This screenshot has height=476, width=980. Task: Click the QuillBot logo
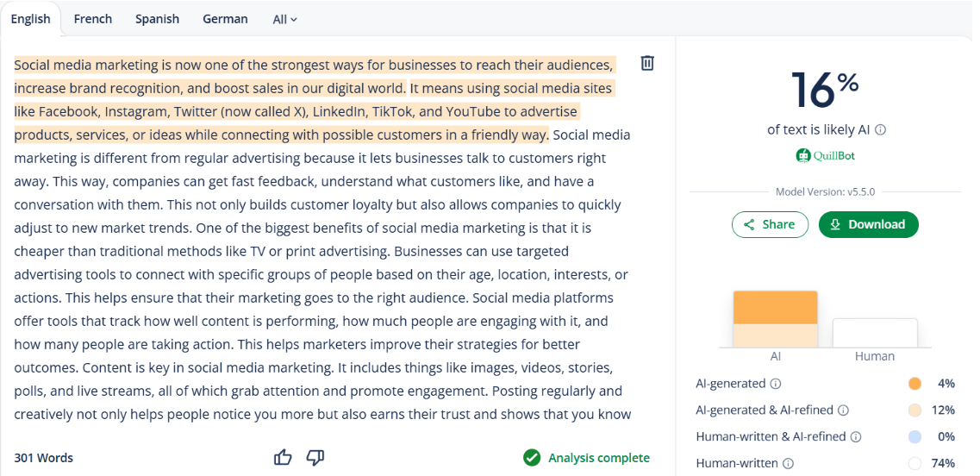click(826, 156)
